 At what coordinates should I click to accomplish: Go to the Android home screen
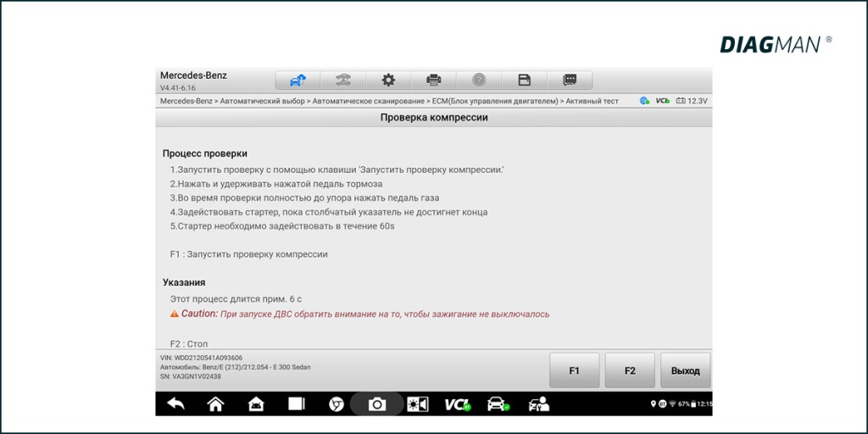(x=215, y=404)
